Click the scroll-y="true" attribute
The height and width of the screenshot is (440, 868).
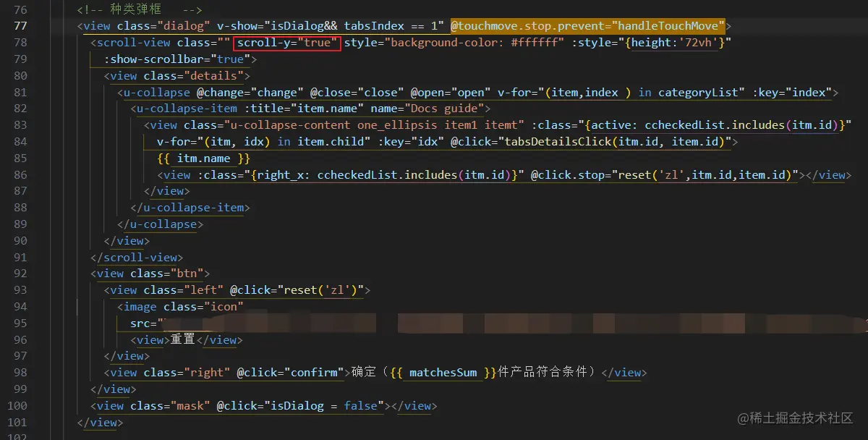point(287,43)
